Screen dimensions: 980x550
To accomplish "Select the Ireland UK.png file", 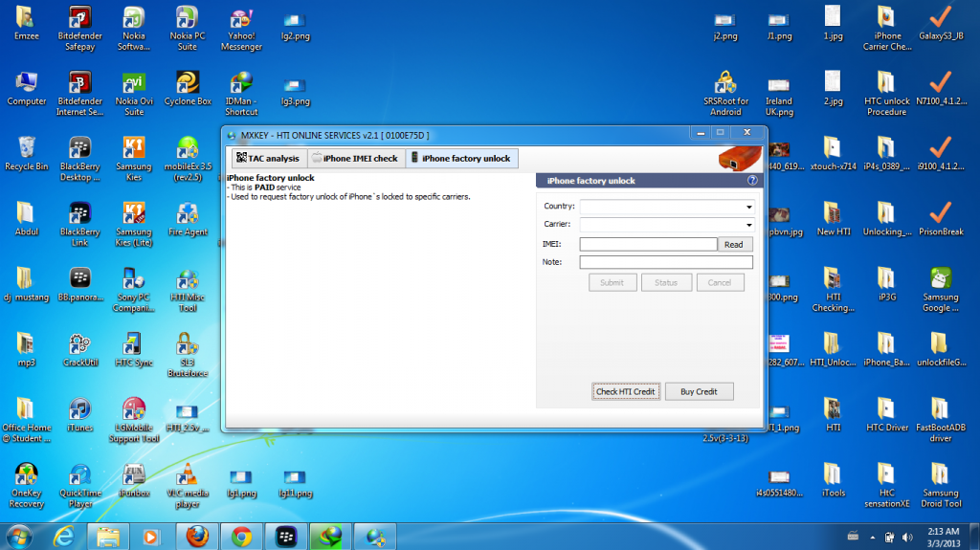I will (779, 98).
